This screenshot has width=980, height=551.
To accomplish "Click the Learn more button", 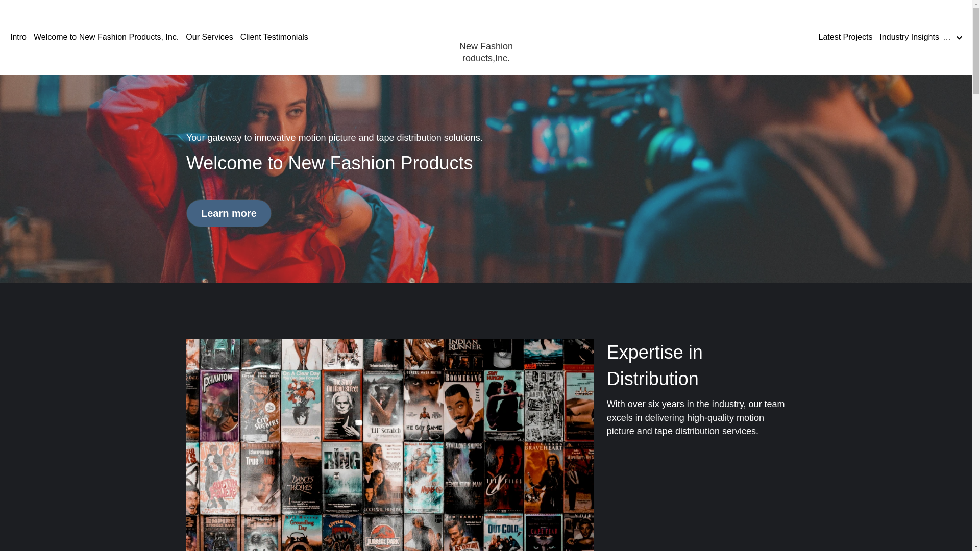I will click(x=229, y=213).
